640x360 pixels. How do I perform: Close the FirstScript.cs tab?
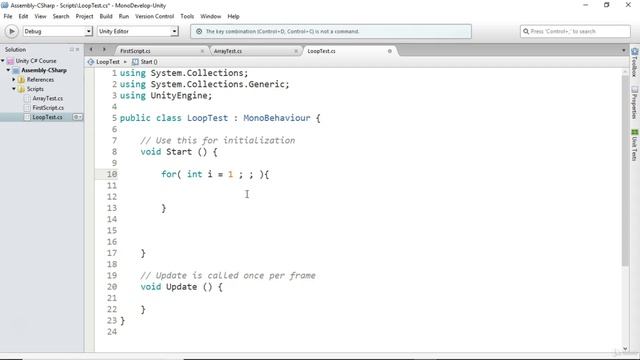202,51
